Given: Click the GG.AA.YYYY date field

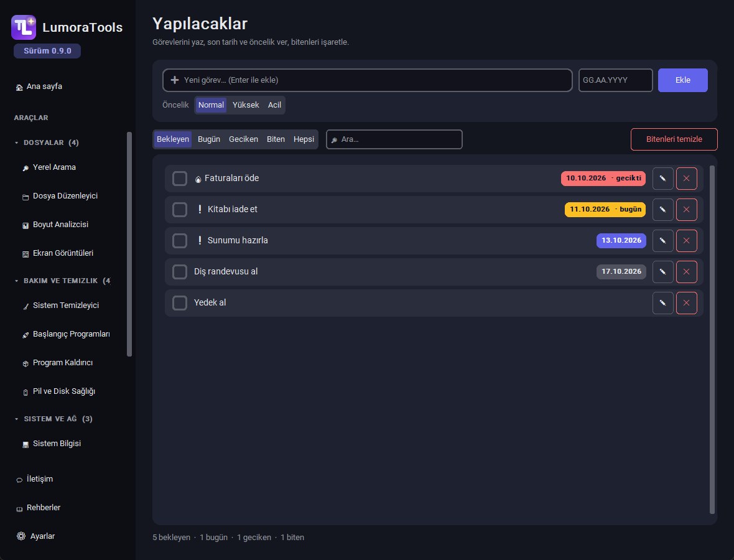Looking at the screenshot, I should point(616,80).
